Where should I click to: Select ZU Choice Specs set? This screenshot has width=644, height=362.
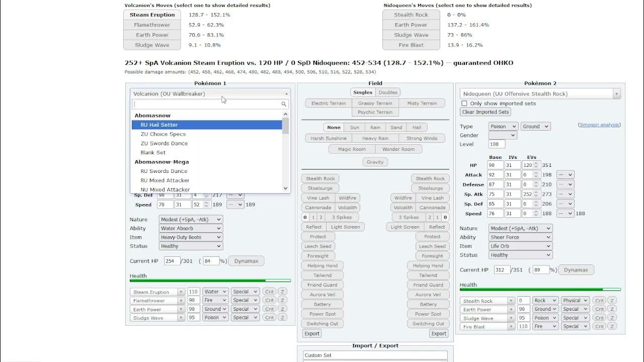[x=207, y=134]
